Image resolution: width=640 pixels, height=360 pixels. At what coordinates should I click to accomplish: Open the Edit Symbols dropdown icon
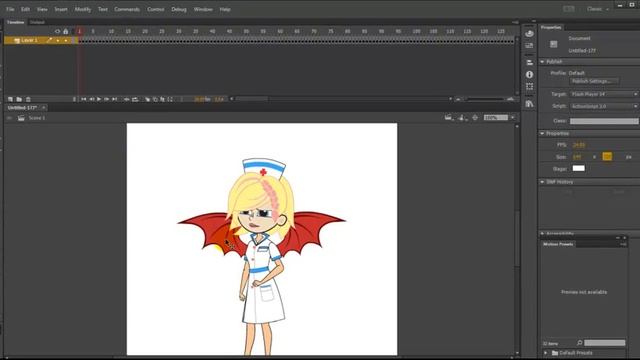click(462, 118)
